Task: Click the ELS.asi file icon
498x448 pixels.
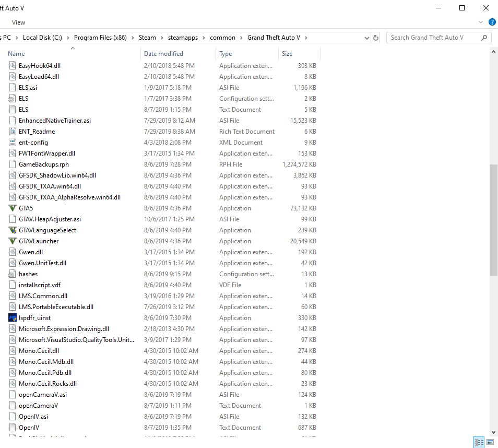Action: point(13,87)
